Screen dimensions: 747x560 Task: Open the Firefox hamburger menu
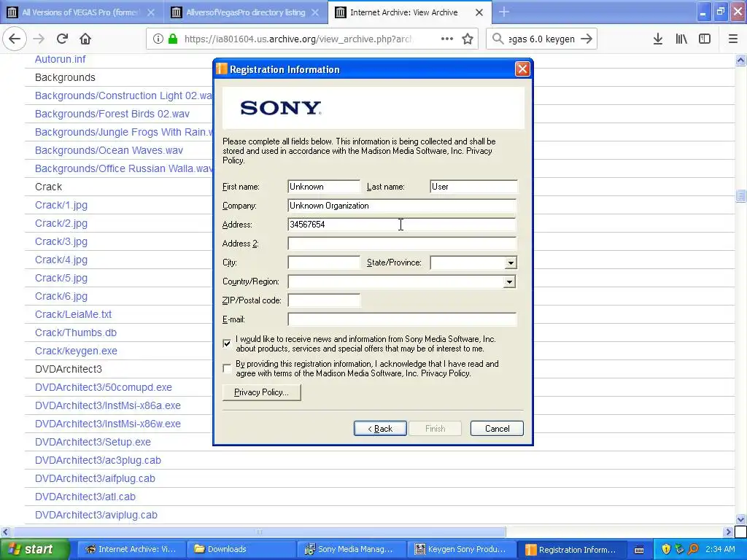tap(732, 39)
